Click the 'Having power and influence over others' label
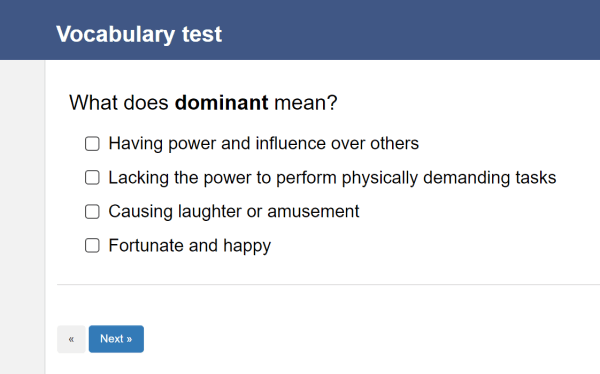Image resolution: width=600 pixels, height=374 pixels. [x=264, y=144]
